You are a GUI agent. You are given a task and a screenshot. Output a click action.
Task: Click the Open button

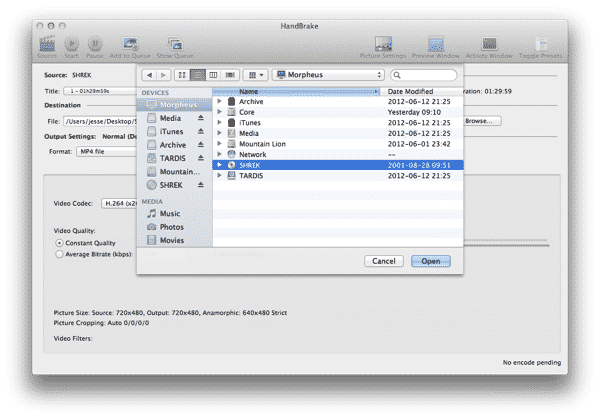coord(430,261)
